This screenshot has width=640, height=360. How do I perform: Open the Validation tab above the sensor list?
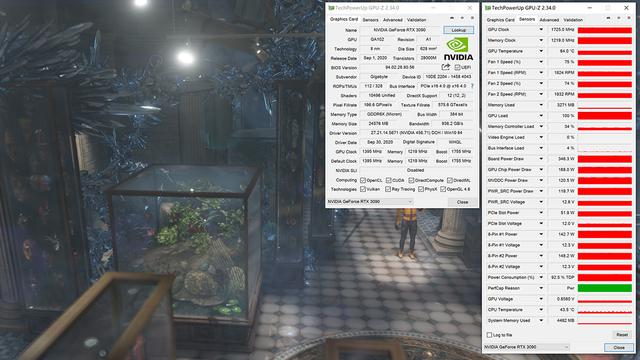click(573, 20)
